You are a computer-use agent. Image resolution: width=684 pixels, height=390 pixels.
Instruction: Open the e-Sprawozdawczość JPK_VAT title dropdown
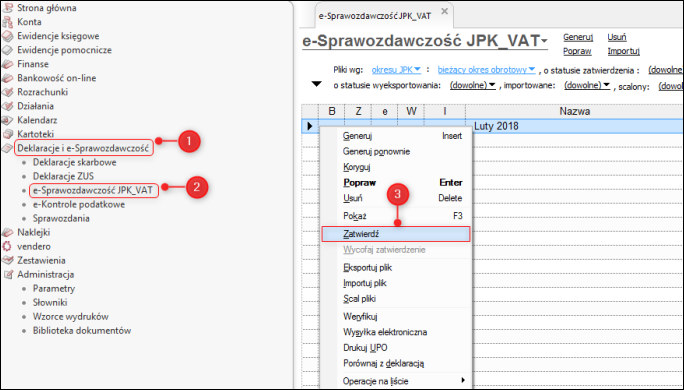pos(544,41)
